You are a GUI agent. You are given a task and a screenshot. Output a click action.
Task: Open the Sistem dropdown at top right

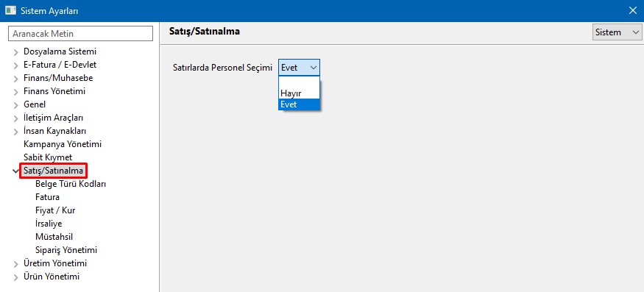(617, 32)
